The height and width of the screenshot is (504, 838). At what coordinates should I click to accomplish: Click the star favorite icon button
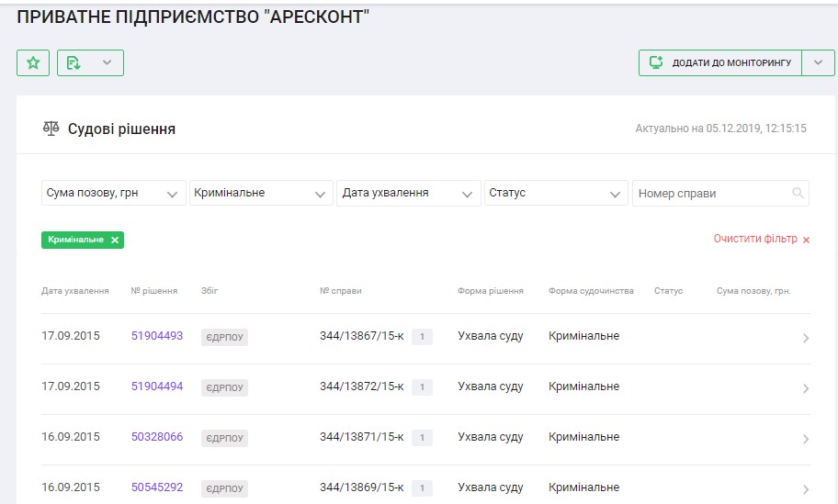coord(33,62)
